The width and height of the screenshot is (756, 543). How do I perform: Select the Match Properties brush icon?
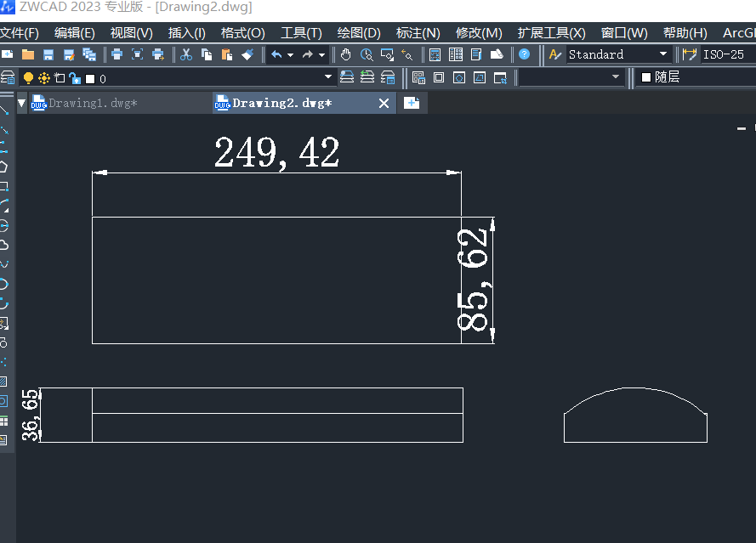[247, 54]
